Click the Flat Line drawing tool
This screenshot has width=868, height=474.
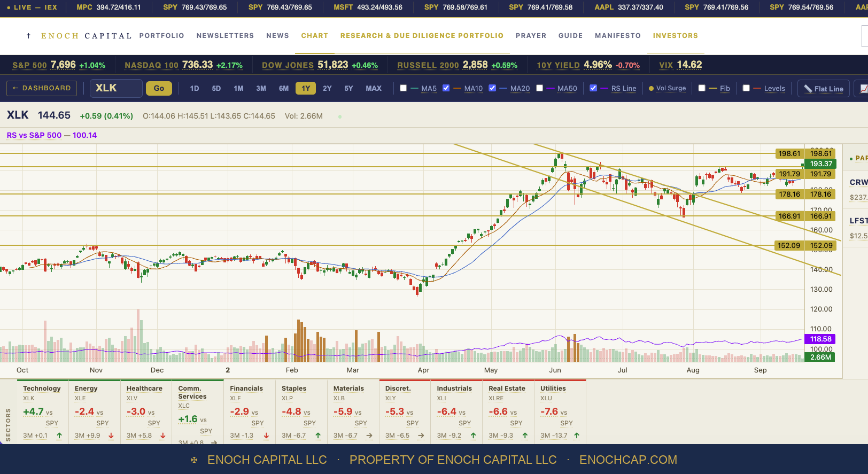coord(824,89)
